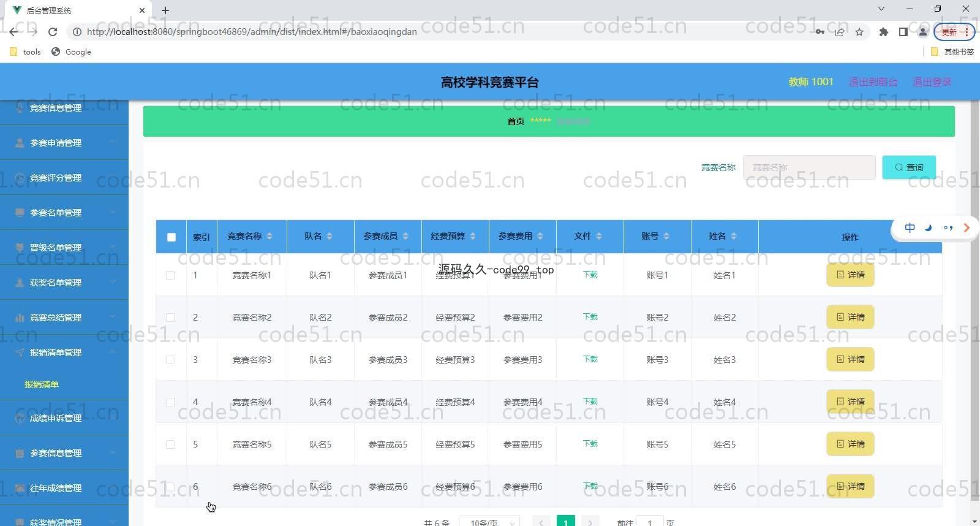Collapse the IME toolbar with red arrow
Viewport: 980px width, 526px height.
click(967, 228)
